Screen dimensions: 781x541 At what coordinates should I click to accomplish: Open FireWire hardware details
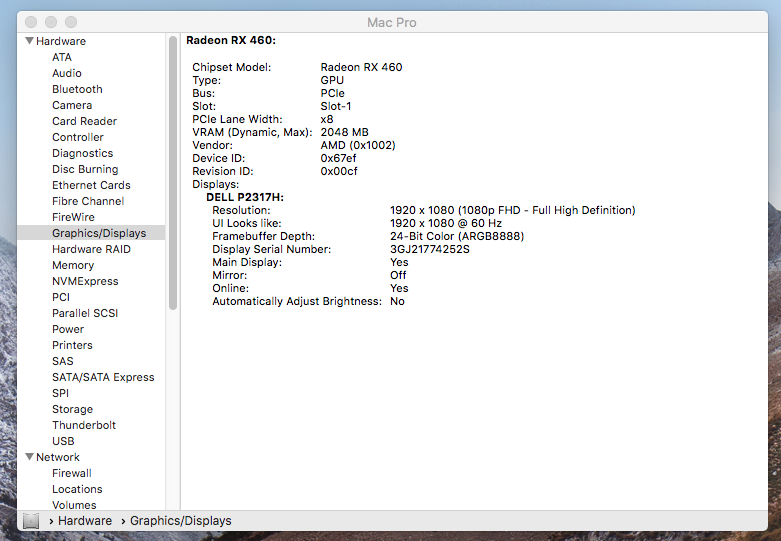73,217
